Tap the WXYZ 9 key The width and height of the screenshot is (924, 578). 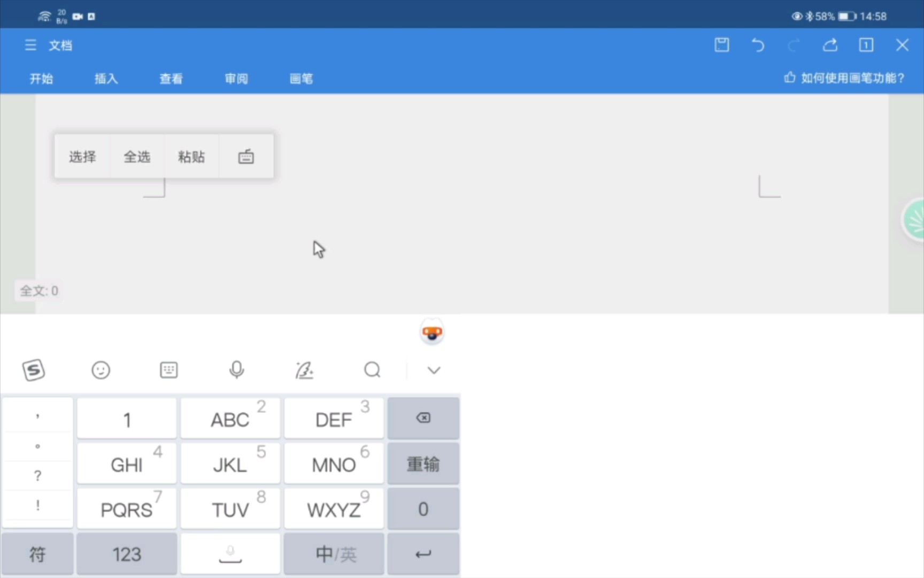[334, 508]
